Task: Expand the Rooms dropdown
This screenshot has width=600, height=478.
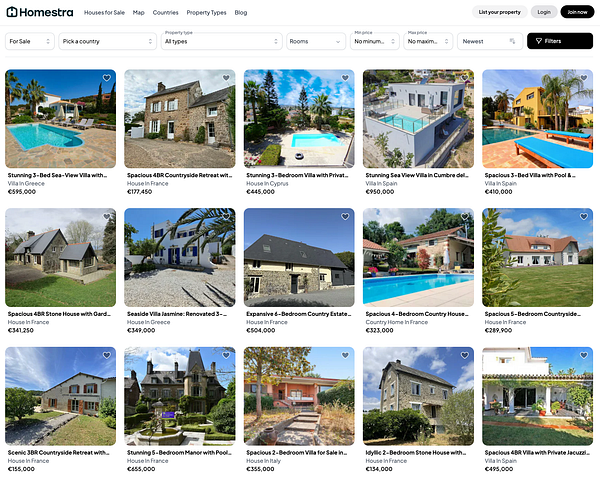Action: click(316, 41)
